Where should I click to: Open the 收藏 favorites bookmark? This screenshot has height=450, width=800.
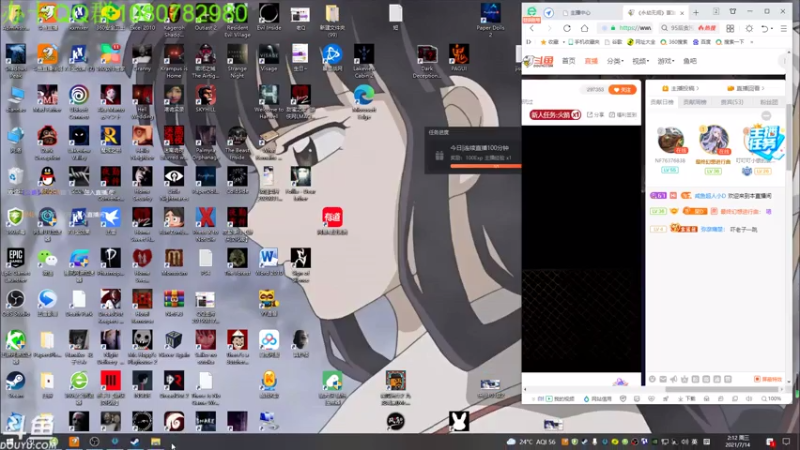549,42
